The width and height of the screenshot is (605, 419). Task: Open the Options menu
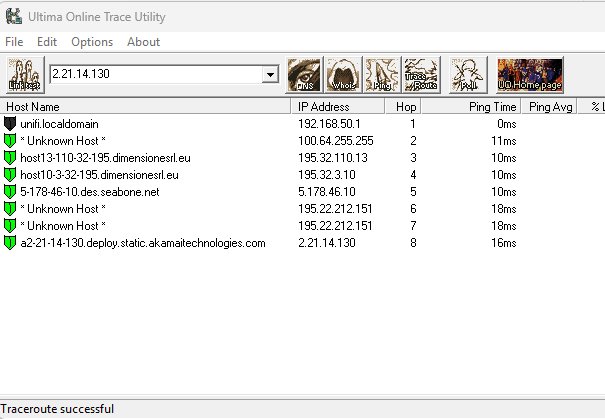(92, 42)
